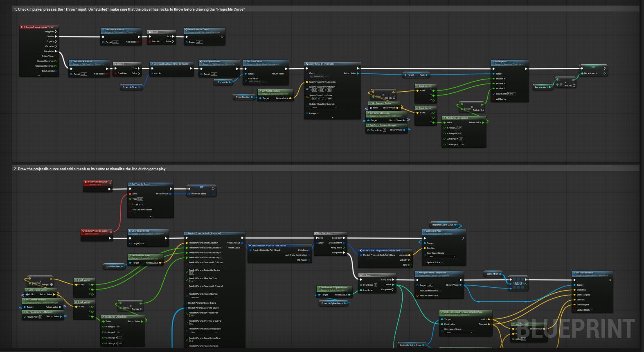
Task: Open the Collision Handling Override dropdown
Action: coord(323,108)
